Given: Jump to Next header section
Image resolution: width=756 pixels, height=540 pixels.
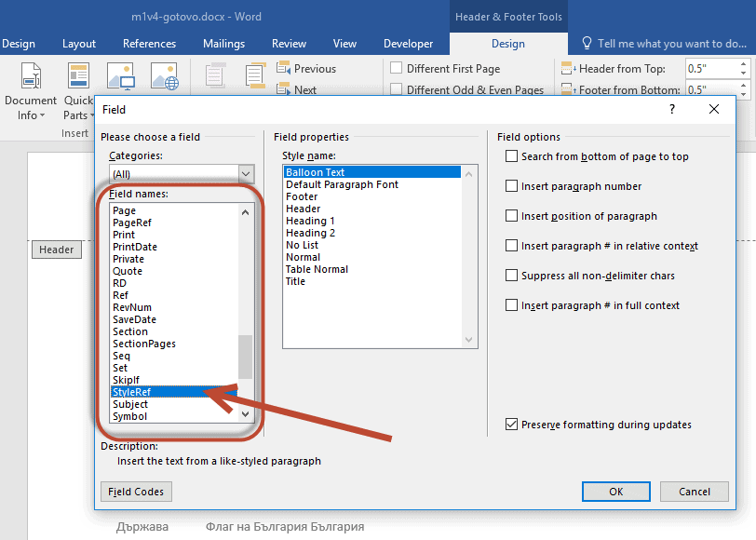Looking at the screenshot, I should pos(296,89).
